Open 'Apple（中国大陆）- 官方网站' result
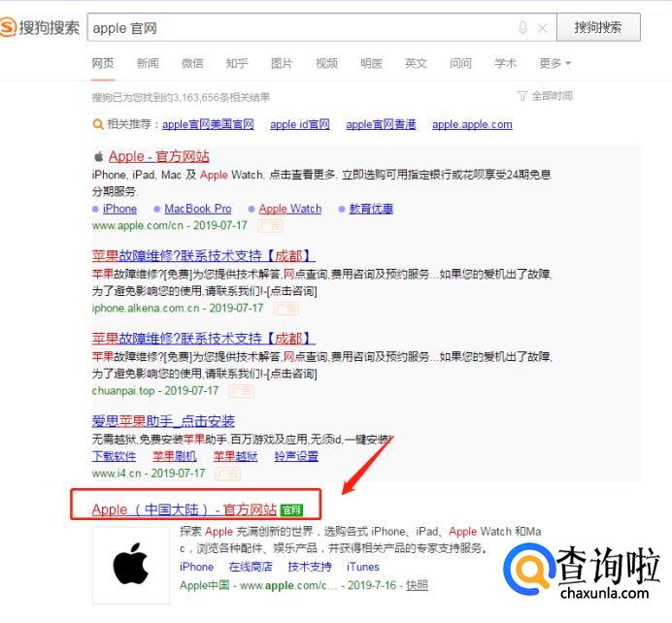 [x=184, y=509]
